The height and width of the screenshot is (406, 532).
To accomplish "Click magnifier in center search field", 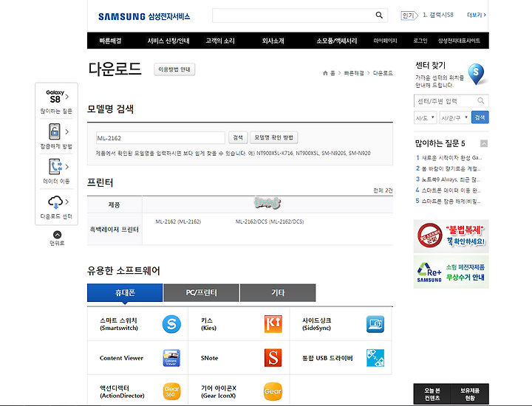I will (480, 100).
